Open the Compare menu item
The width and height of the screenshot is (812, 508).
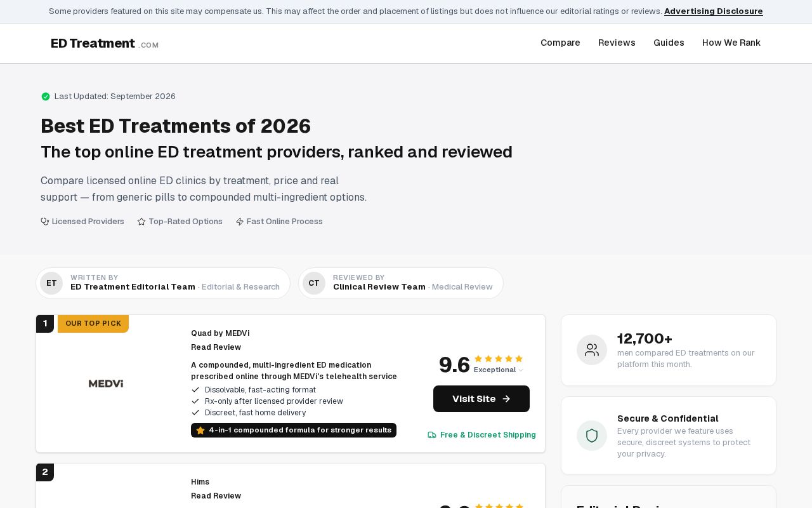[560, 43]
